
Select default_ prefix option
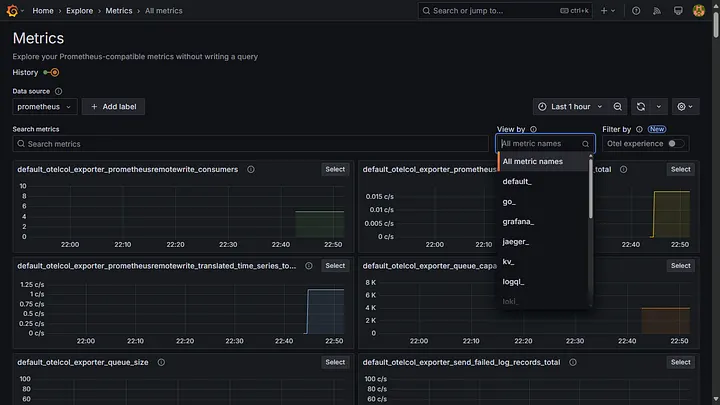tap(543, 181)
